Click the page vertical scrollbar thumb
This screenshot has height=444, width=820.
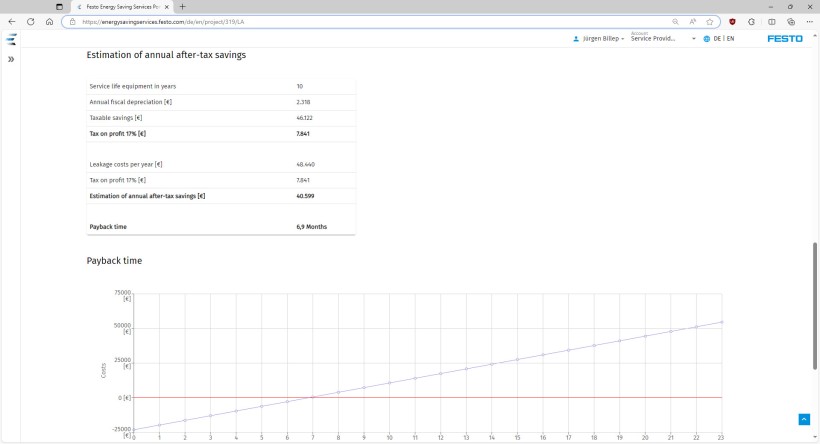click(x=815, y=306)
